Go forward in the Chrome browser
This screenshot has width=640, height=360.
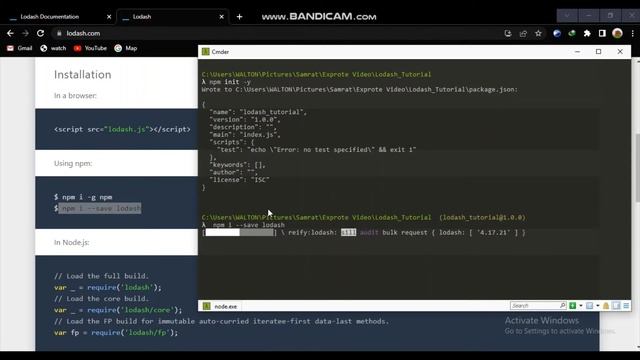(25, 33)
